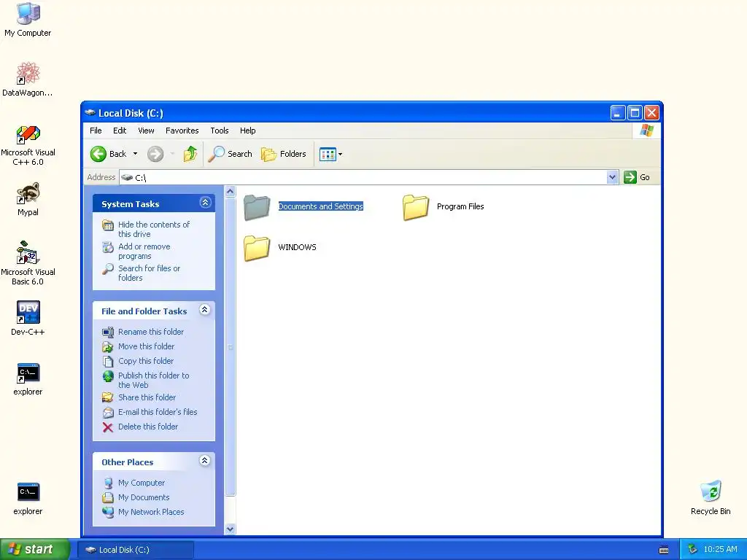
Task: Open the Forward history dropdown arrow
Action: click(172, 154)
